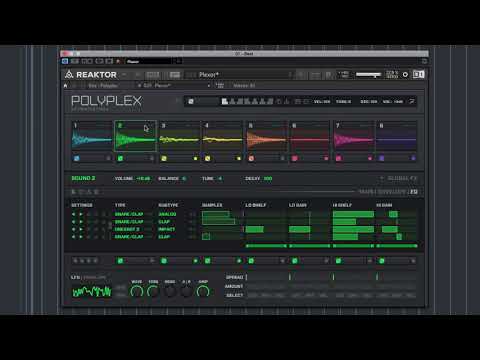Randomize the SUBTYPE column with its green dice
Viewport: 480px width, 360px height.
(x=164, y=261)
